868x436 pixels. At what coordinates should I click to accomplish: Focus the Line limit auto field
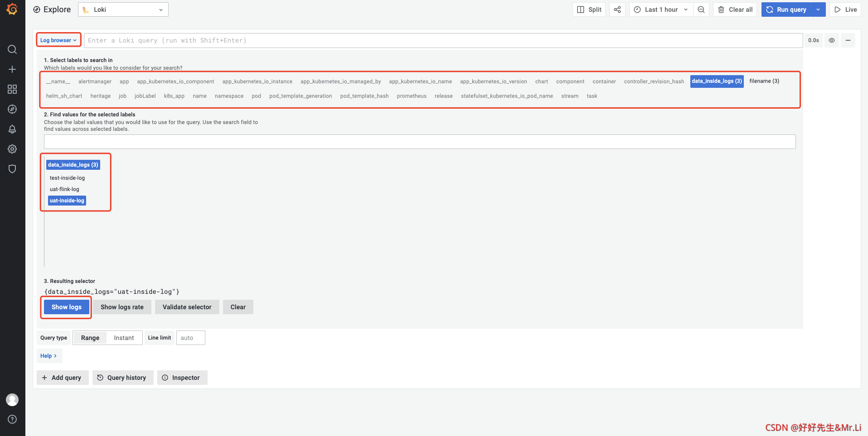pos(190,338)
